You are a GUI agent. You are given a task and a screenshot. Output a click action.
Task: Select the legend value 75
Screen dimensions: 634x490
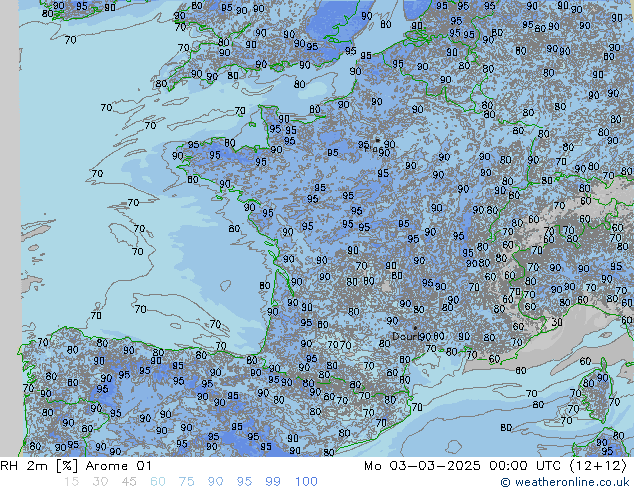click(186, 482)
